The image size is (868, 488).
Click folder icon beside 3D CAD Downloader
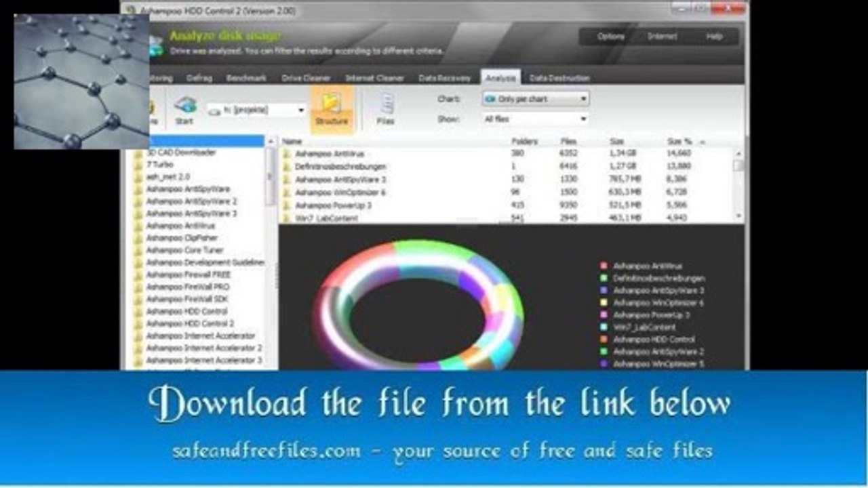(x=138, y=152)
